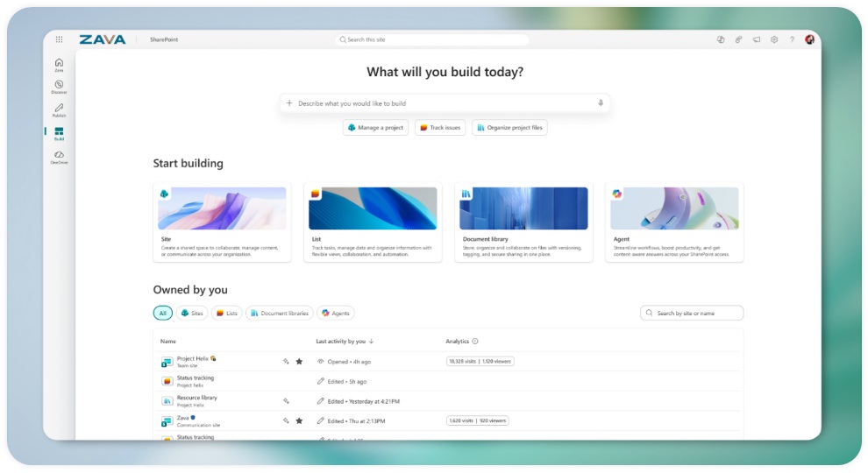Click 'Status tracking' list icon

[x=167, y=381]
